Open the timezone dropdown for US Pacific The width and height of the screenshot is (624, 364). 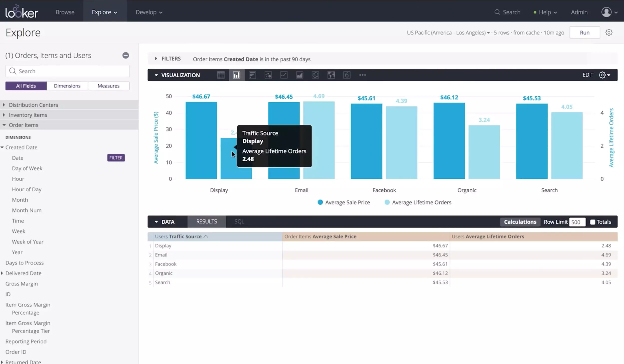tap(488, 32)
